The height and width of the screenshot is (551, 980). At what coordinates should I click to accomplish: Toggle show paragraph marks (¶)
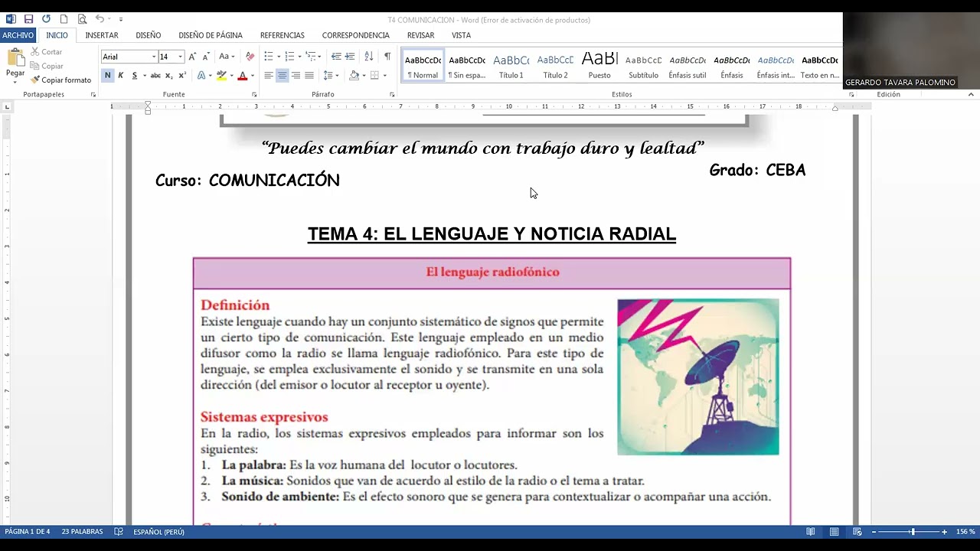click(387, 57)
